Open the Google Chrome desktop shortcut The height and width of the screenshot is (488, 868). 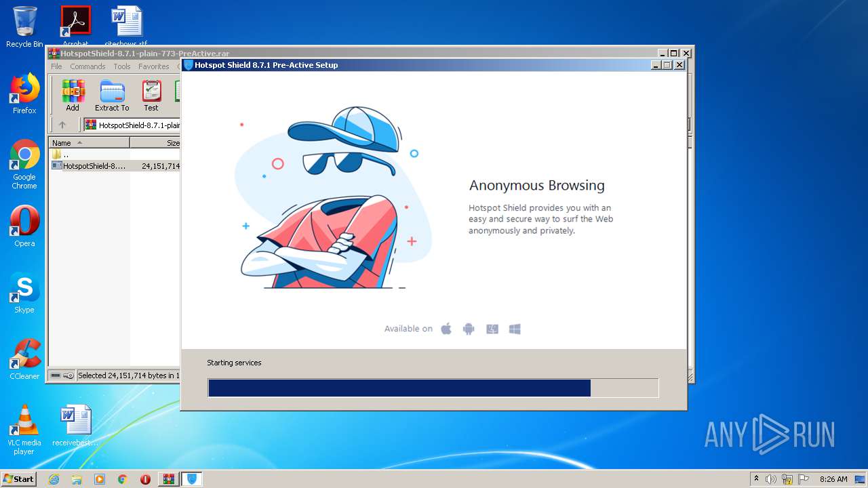[24, 164]
